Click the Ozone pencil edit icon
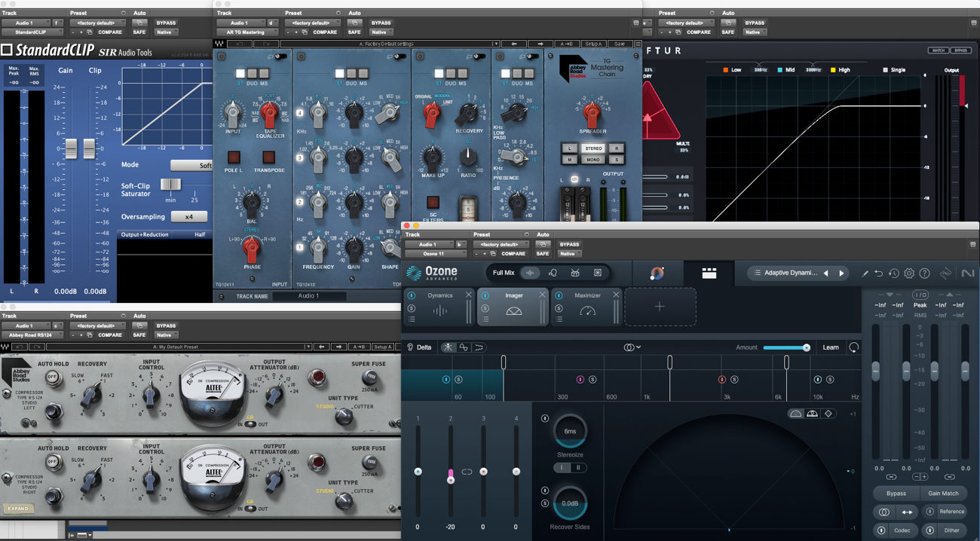The width and height of the screenshot is (980, 541). [x=865, y=274]
